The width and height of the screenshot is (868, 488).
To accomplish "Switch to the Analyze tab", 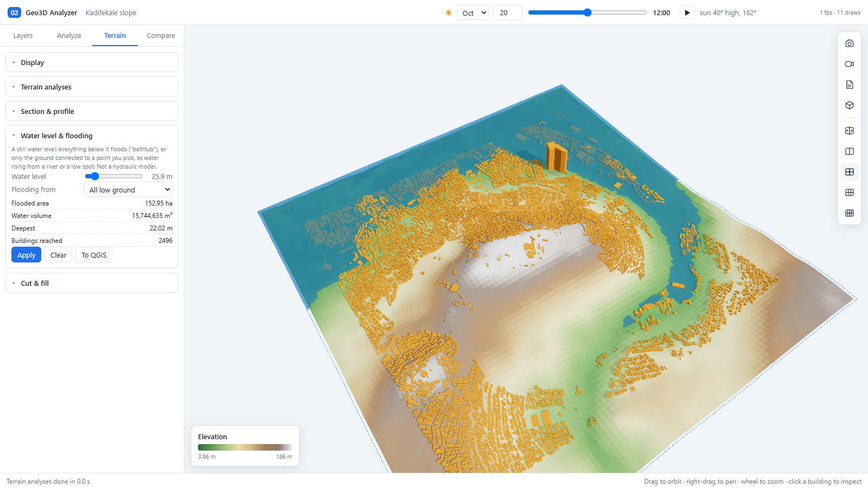I will pyautogui.click(x=69, y=35).
